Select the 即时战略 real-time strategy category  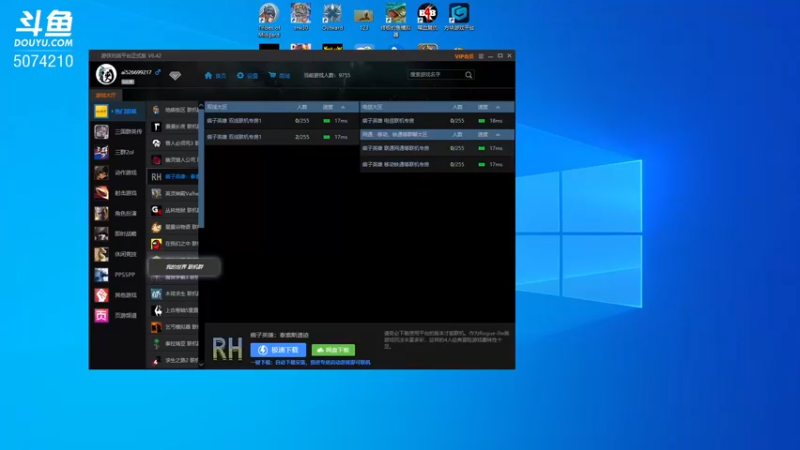point(117,234)
